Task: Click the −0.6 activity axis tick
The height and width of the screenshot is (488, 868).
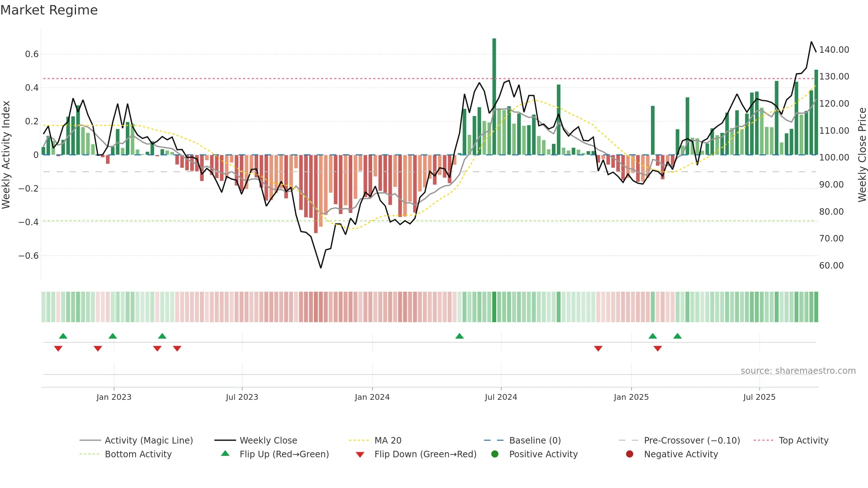Action: click(29, 256)
